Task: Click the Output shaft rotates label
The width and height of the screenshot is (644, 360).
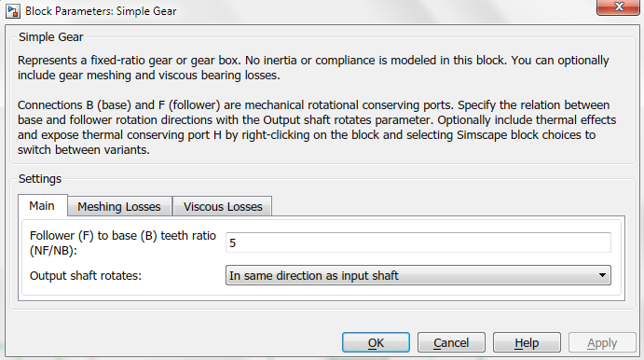Action: [x=86, y=276]
